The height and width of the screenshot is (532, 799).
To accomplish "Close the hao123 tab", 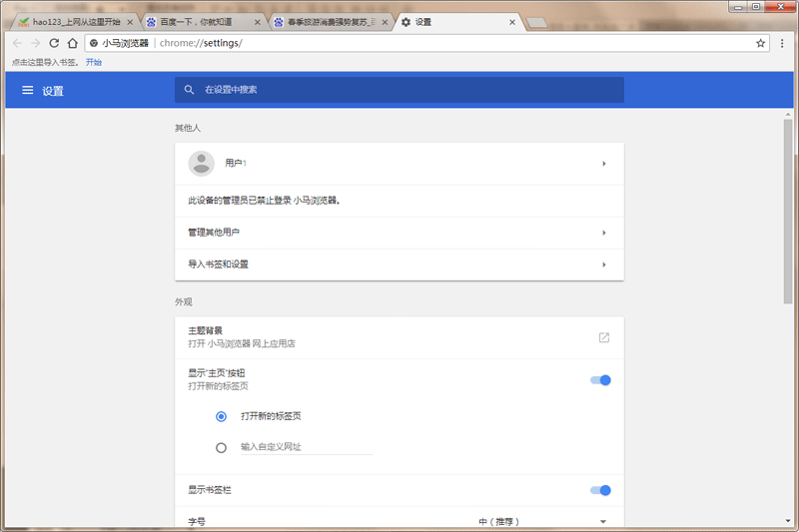I will pos(130,22).
